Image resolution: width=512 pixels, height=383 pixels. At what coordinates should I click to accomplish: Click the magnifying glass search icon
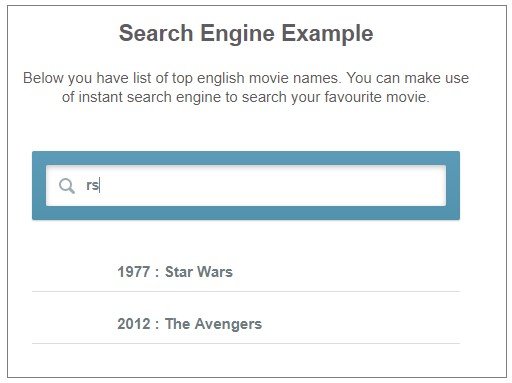tap(67, 186)
